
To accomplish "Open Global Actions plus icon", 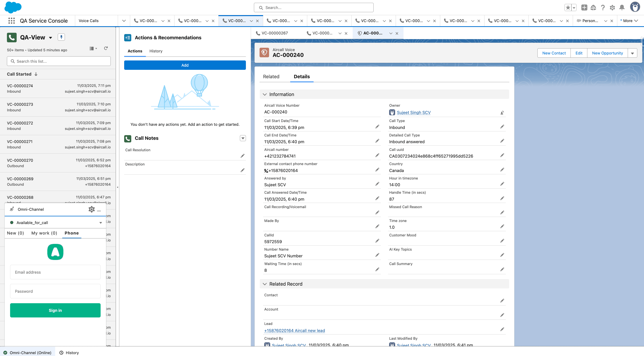I will [584, 7].
